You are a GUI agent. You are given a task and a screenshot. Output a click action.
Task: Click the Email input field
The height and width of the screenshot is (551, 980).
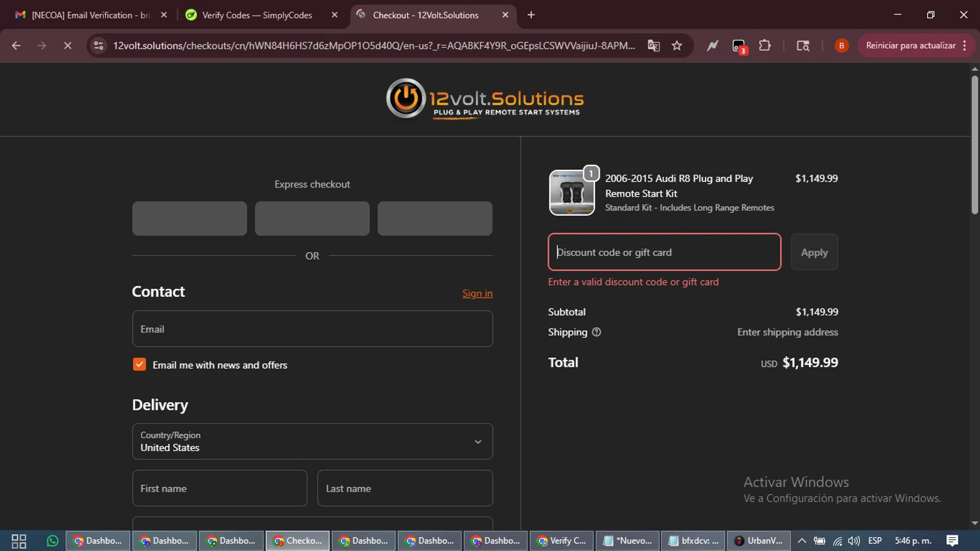(x=312, y=329)
